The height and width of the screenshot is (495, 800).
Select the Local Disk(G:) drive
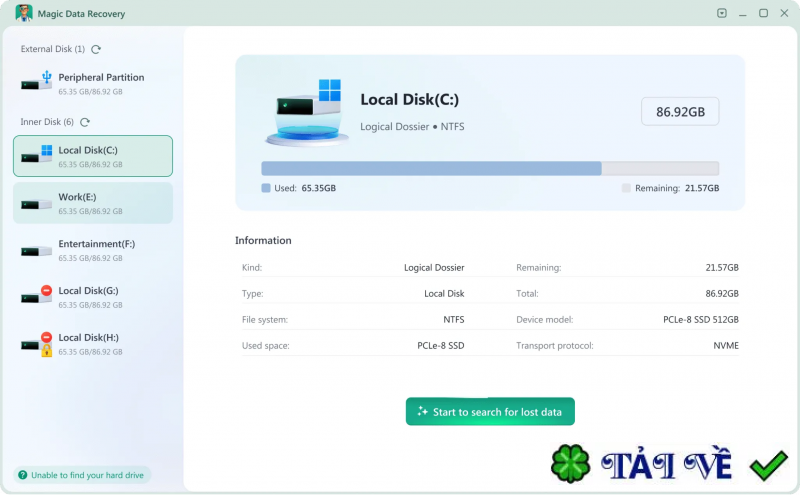(93, 297)
